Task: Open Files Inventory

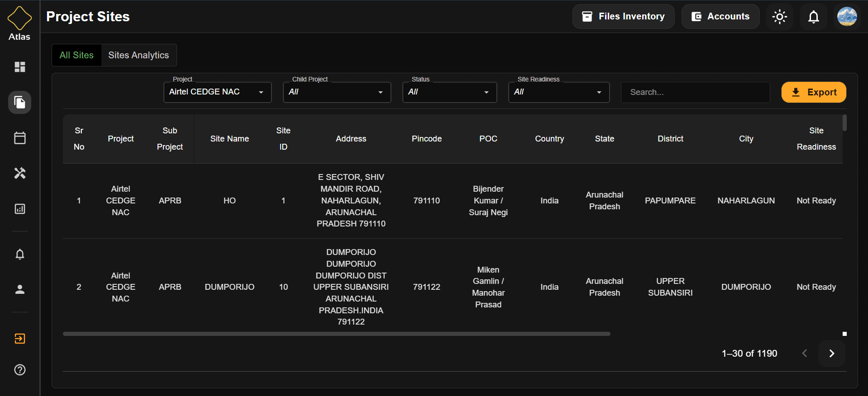Action: click(623, 17)
